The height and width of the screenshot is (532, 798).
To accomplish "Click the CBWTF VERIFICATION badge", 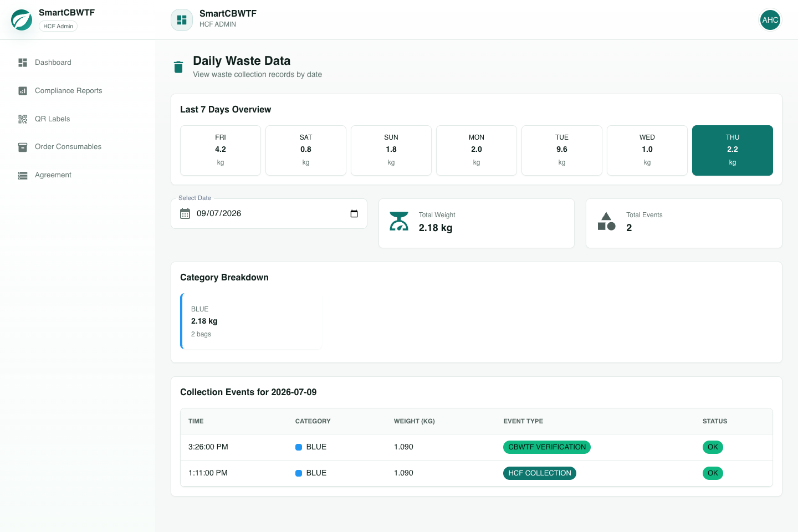I will 547,447.
